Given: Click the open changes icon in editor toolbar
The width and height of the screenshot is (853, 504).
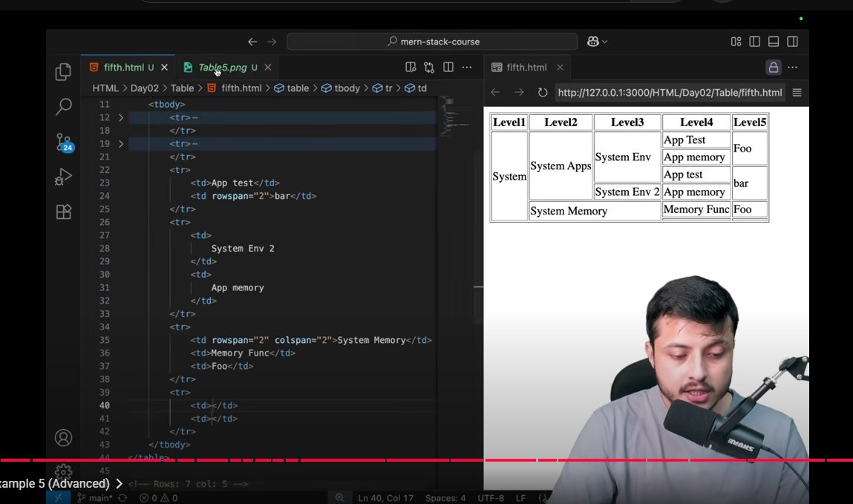Looking at the screenshot, I should (429, 67).
